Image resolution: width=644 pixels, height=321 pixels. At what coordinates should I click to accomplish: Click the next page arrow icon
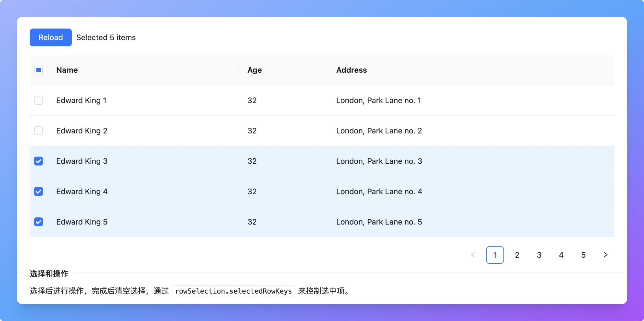tap(605, 255)
